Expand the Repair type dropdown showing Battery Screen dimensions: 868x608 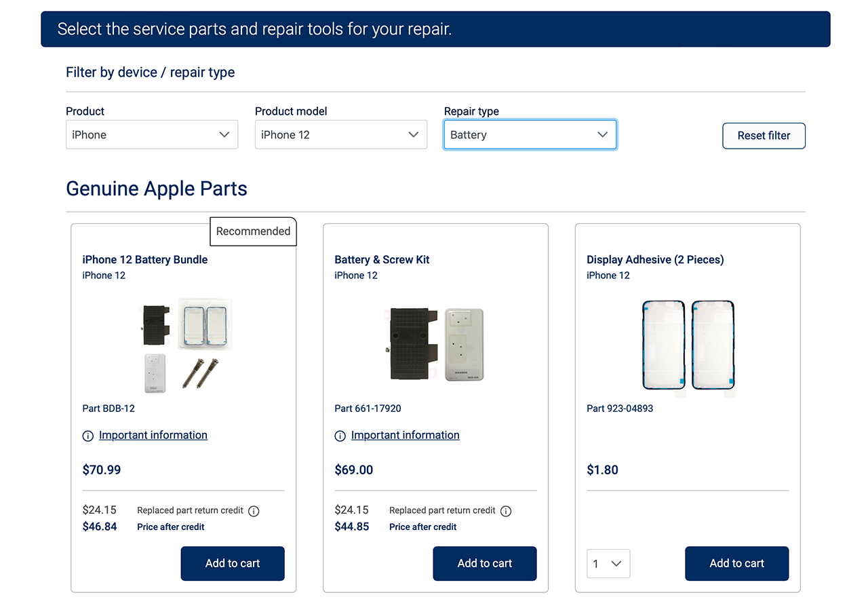pos(530,134)
